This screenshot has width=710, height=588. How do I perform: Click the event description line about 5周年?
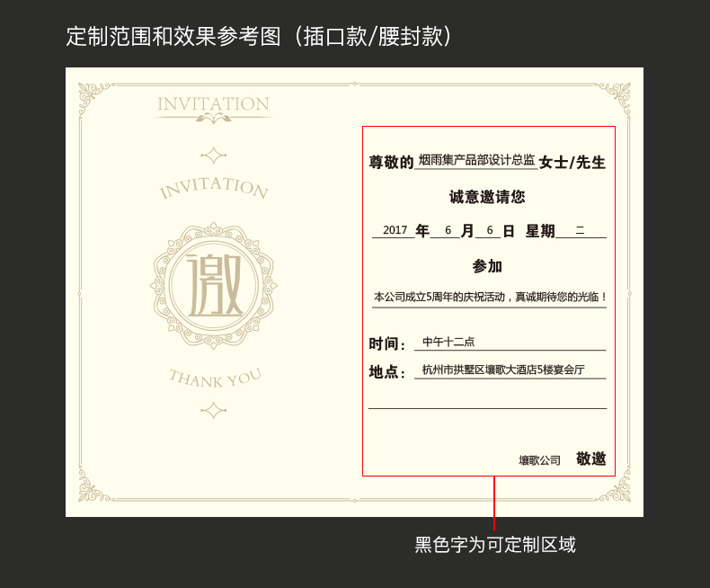point(490,297)
